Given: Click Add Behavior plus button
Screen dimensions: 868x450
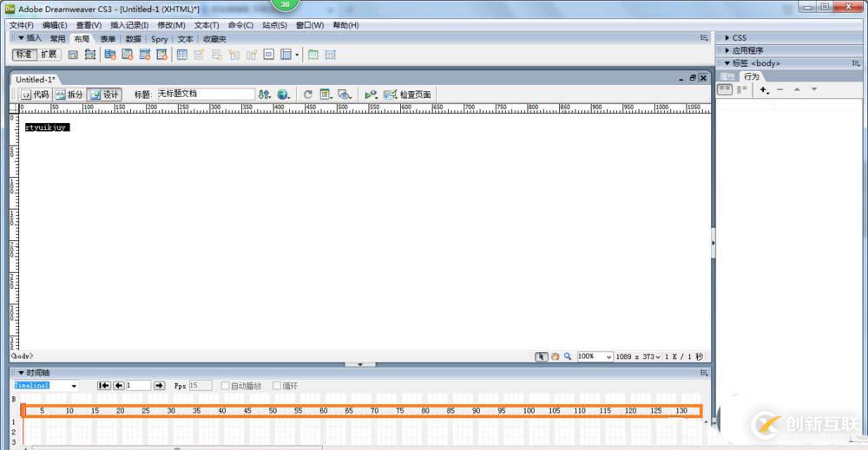Looking at the screenshot, I should pyautogui.click(x=764, y=89).
